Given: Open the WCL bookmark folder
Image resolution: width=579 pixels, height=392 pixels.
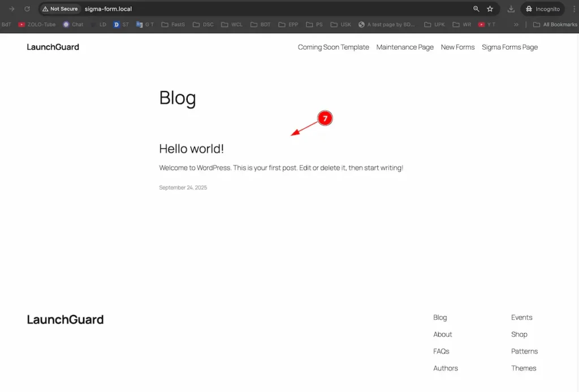Looking at the screenshot, I should click(232, 24).
